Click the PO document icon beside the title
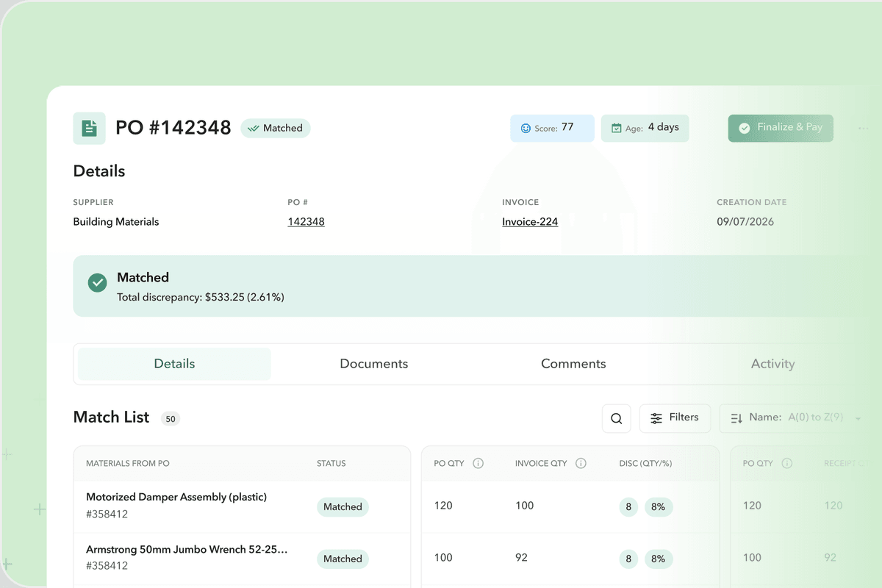882x588 pixels. click(89, 128)
